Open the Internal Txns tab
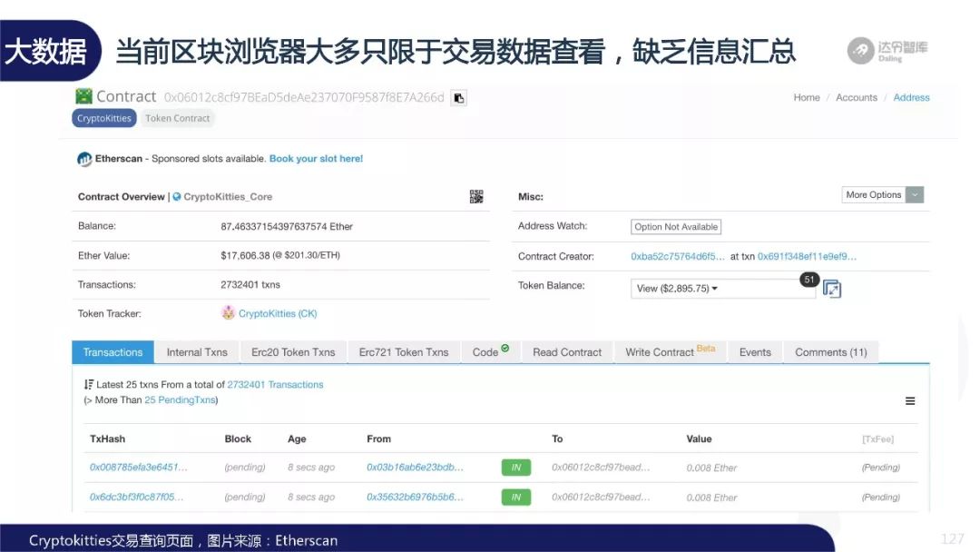The width and height of the screenshot is (980, 552). click(x=197, y=352)
